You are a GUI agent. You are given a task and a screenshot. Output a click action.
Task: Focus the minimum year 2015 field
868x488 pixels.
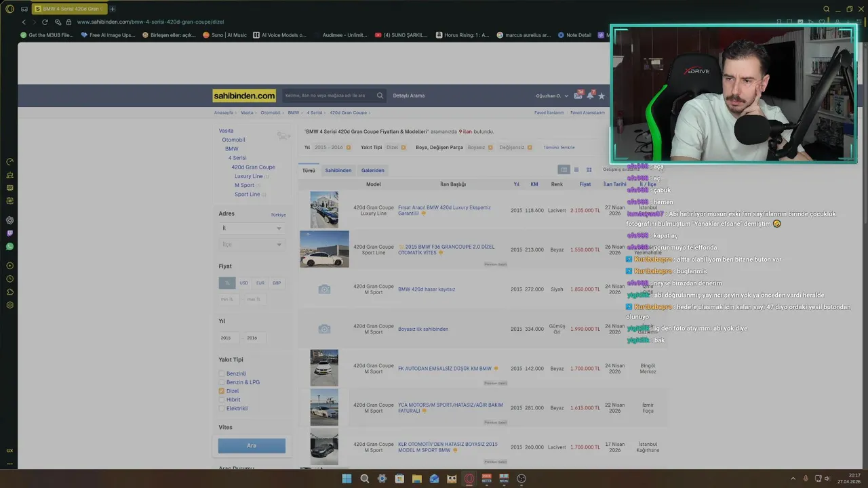click(229, 338)
